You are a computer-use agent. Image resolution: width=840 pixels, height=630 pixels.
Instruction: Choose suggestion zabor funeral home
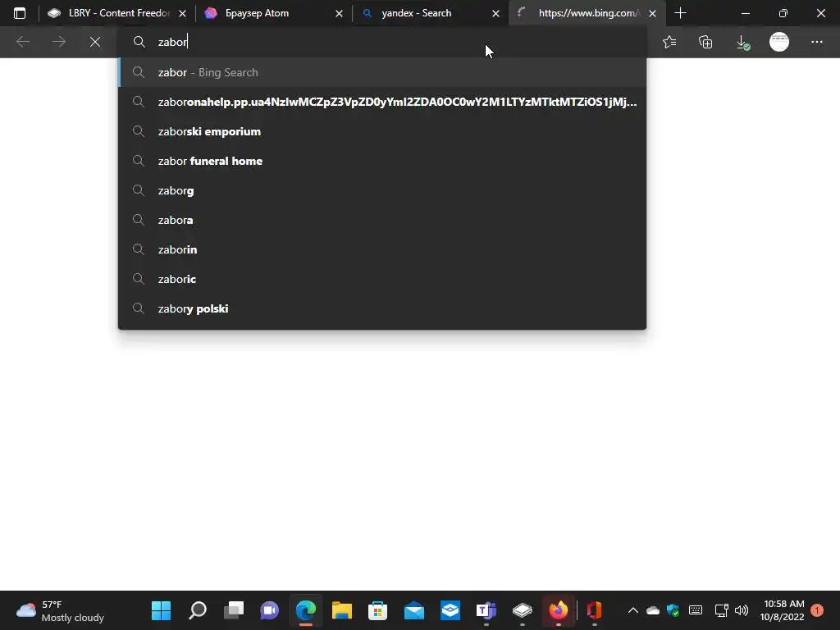pyautogui.click(x=382, y=161)
